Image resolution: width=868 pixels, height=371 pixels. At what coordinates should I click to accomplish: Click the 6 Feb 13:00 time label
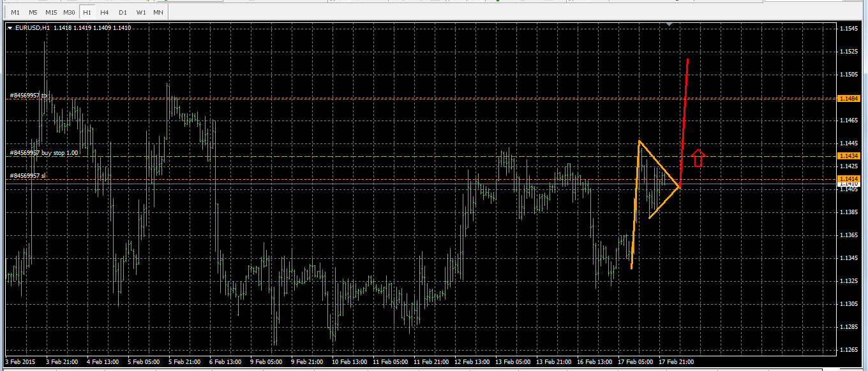tap(225, 361)
